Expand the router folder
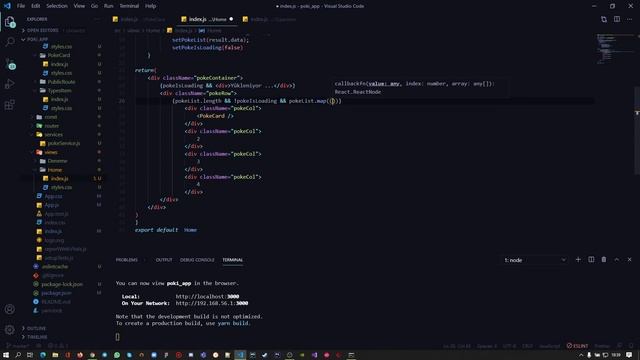 point(51,126)
